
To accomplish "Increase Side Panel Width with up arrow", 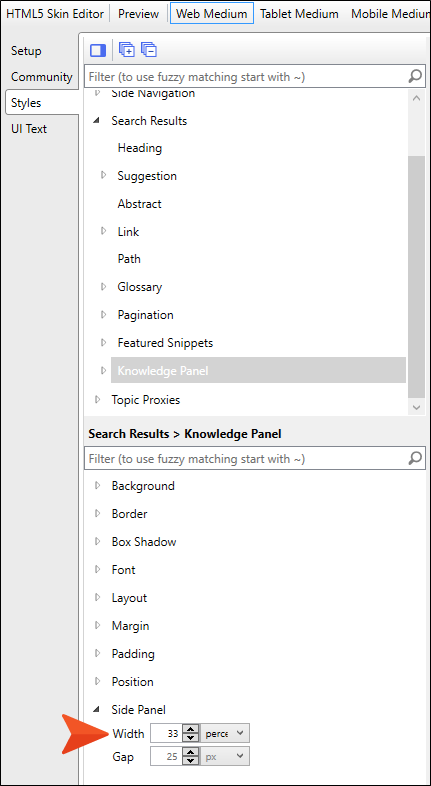I will [190, 729].
